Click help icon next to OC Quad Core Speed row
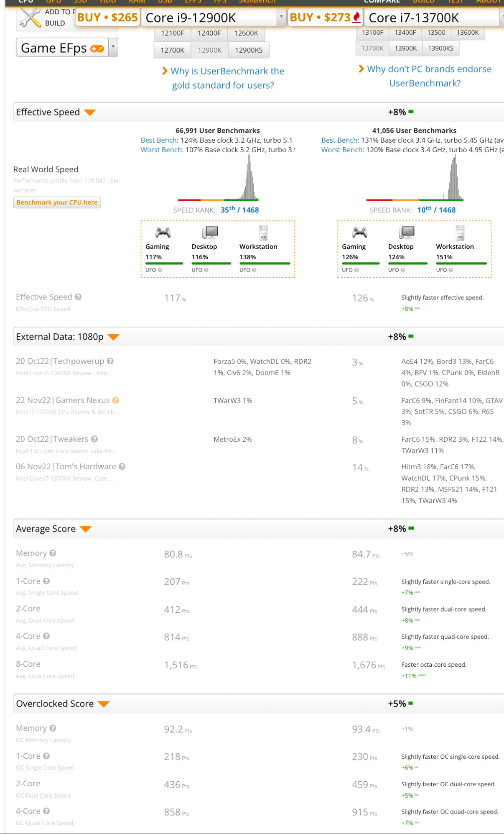This screenshot has height=834, width=504. point(46,811)
